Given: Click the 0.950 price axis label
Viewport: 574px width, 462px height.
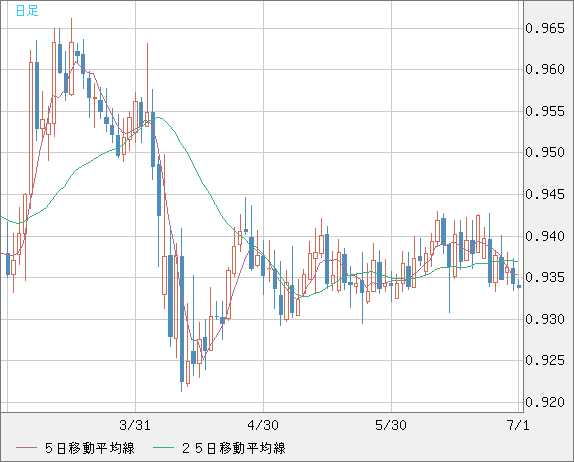Looking at the screenshot, I should point(545,152).
